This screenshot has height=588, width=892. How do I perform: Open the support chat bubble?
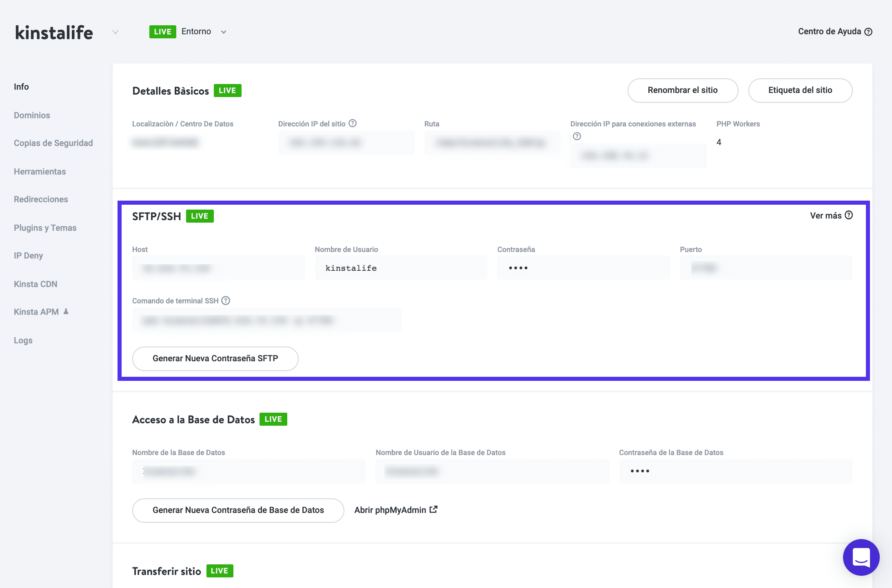pos(861,557)
